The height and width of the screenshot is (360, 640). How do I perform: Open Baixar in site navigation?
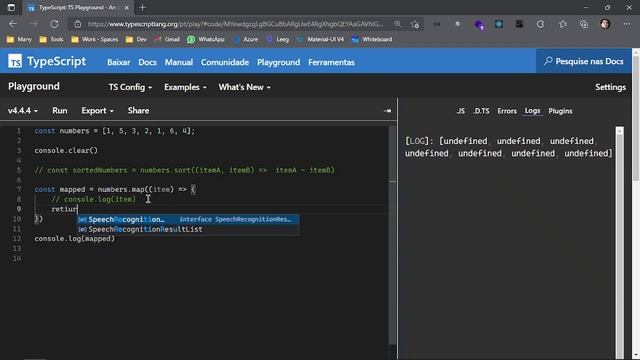[x=118, y=62]
